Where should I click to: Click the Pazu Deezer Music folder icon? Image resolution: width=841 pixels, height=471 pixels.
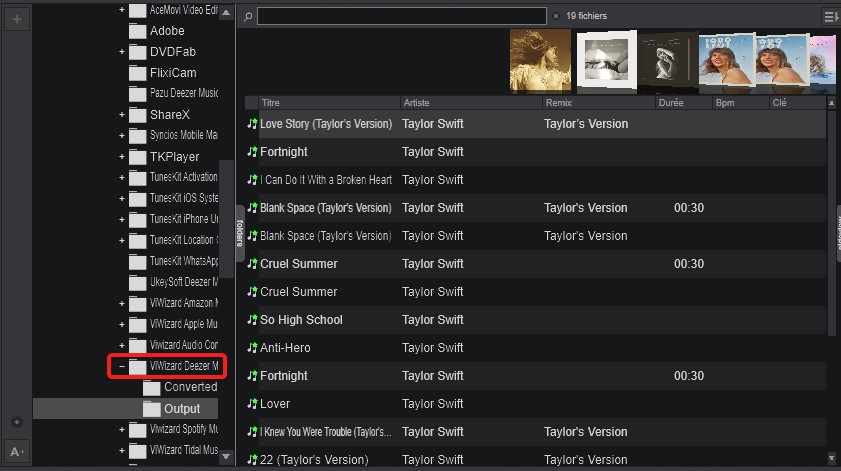138,94
